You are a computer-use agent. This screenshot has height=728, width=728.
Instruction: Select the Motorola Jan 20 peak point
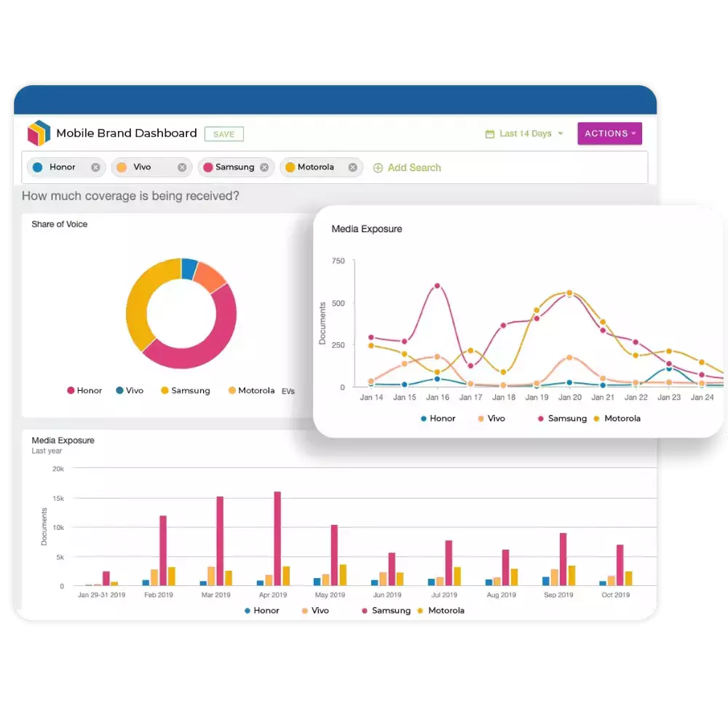570,293
